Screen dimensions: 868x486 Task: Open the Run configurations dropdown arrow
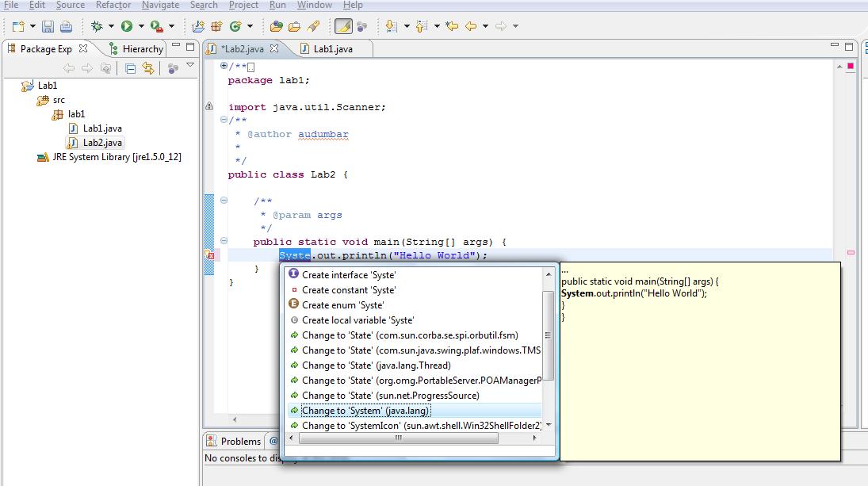(x=141, y=26)
